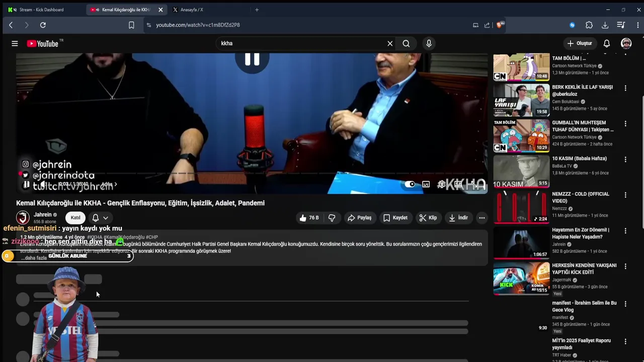Viewport: 644px width, 362px height.
Task: Click Shazam extension icon
Action: tap(572, 25)
